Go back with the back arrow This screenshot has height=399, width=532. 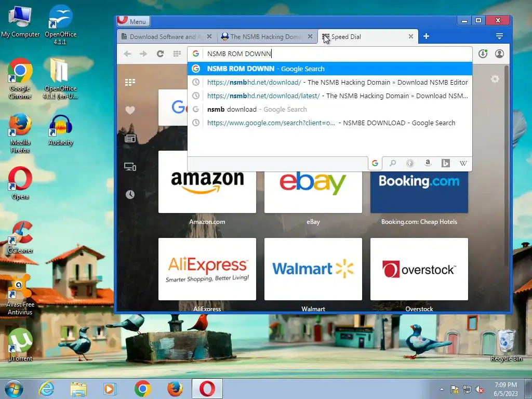tap(128, 54)
